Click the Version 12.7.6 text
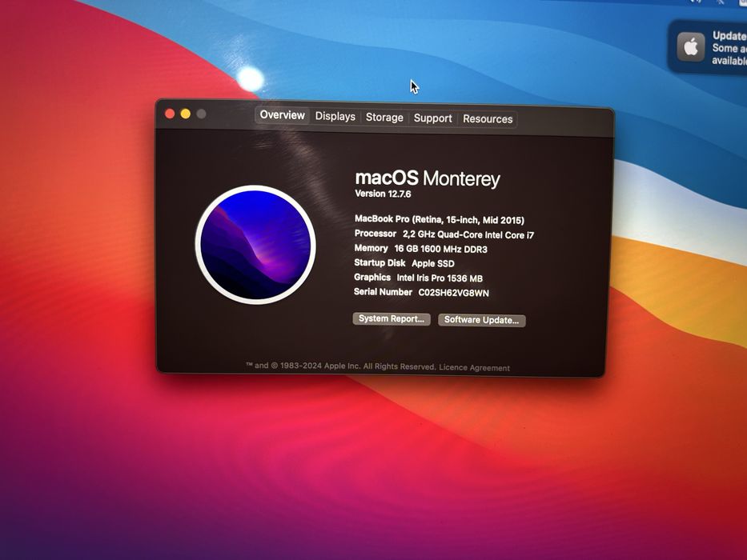This screenshot has width=747, height=560. (383, 194)
